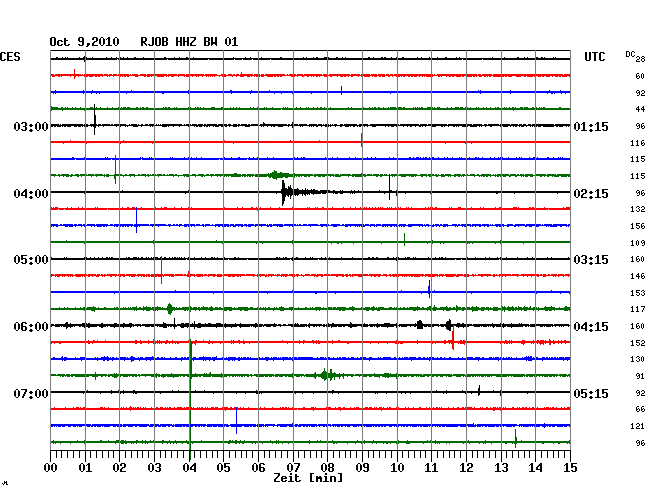The height and width of the screenshot is (494, 650).
Task: Click minute tick label "13" on axis
Action: pos(501,468)
